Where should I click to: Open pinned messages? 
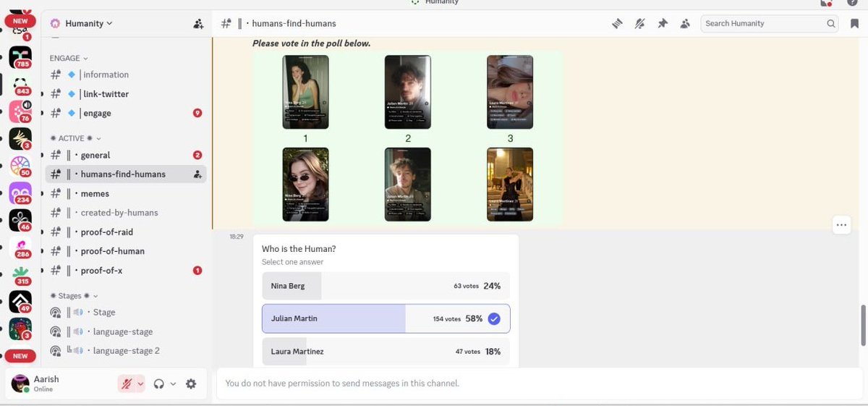coord(662,24)
